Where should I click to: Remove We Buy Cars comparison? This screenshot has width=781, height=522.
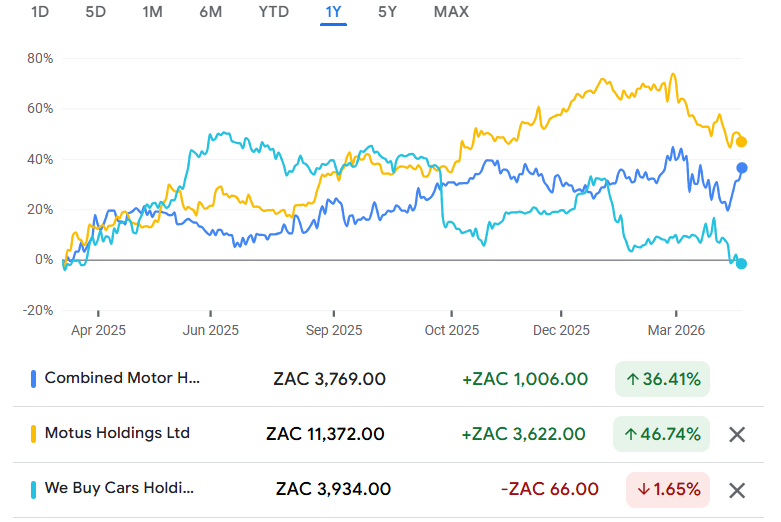click(x=737, y=490)
